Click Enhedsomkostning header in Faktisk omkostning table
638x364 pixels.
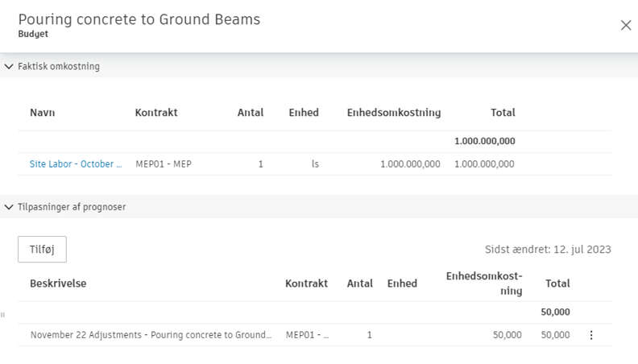pos(393,113)
